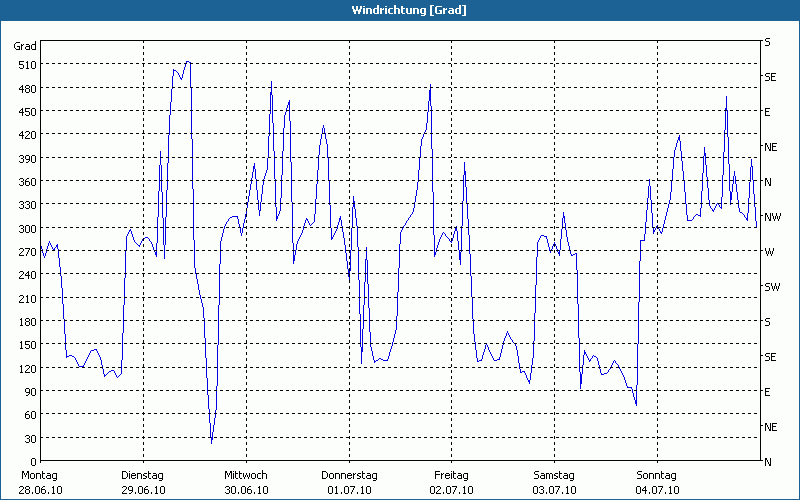
Task: Click the 'Sonntag' day label
Action: tap(657, 476)
